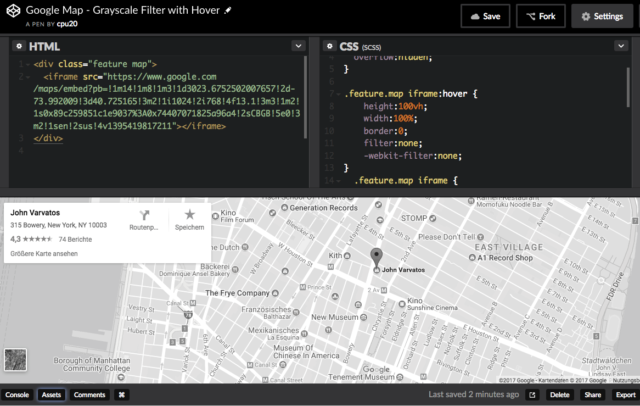Click Französisches Balthazar place icon
640x406 pixels.
pyautogui.click(x=296, y=313)
